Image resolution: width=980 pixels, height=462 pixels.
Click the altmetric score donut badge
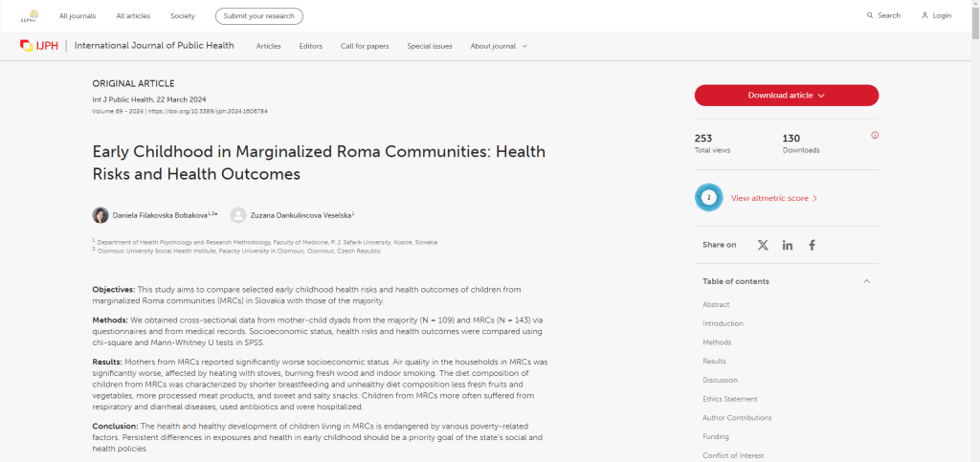(x=708, y=198)
